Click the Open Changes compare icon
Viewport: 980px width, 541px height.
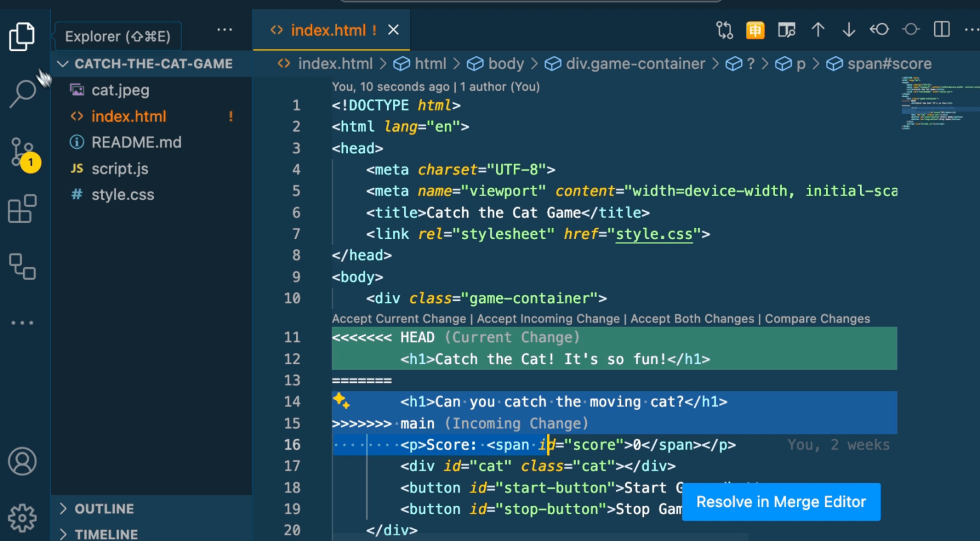(725, 30)
